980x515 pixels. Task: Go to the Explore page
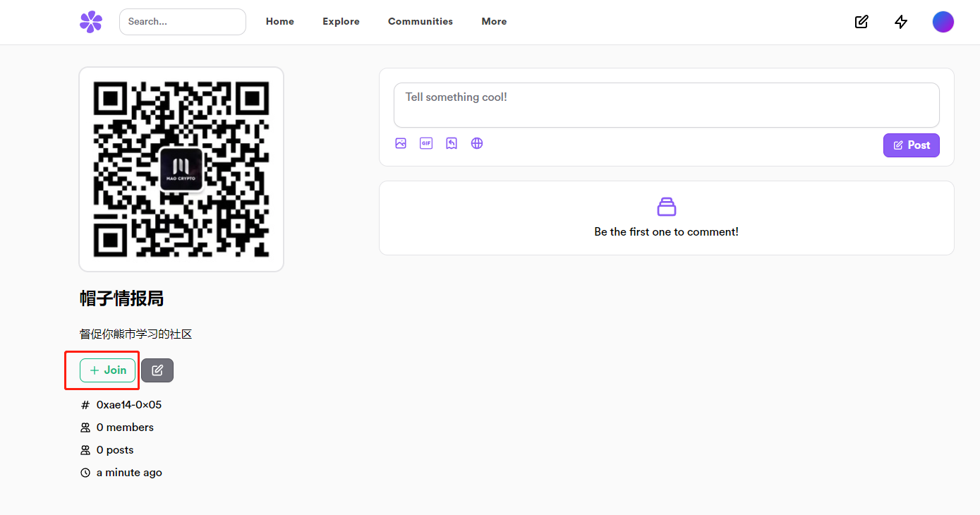pos(341,22)
